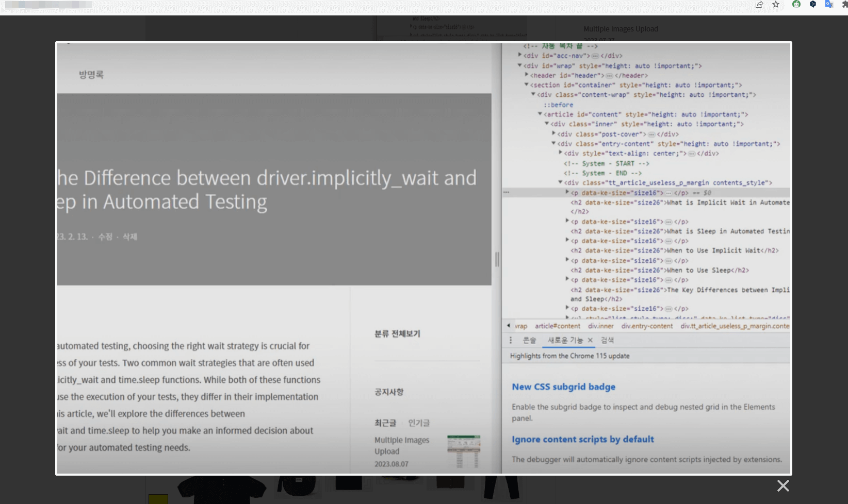The image size is (848, 504).
Task: Open the 방명록 menu on the blog
Action: pyautogui.click(x=91, y=75)
